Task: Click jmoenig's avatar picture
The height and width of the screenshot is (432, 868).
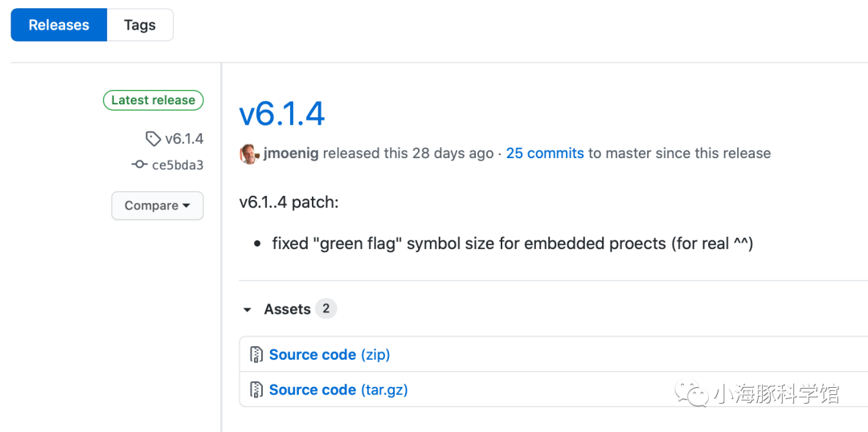Action: pyautogui.click(x=249, y=153)
